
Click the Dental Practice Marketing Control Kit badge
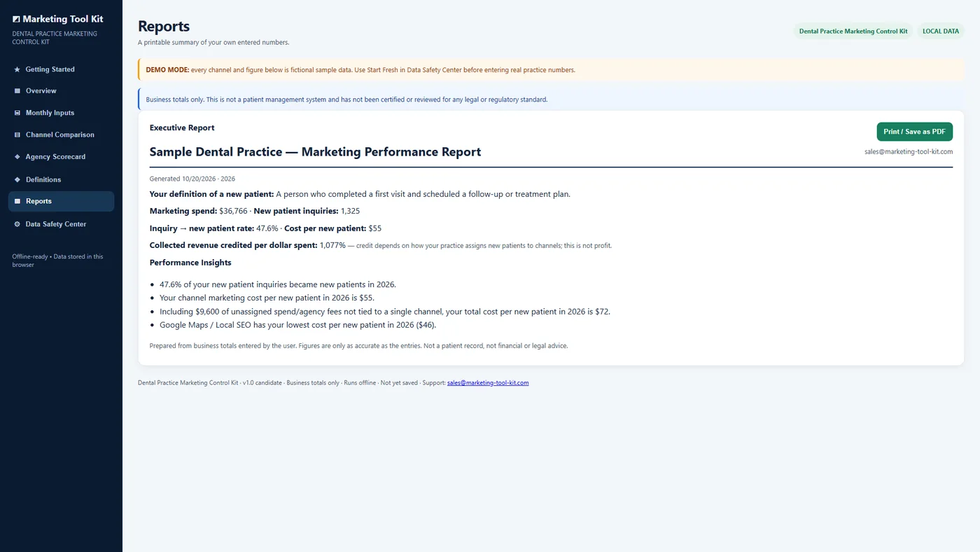point(853,32)
